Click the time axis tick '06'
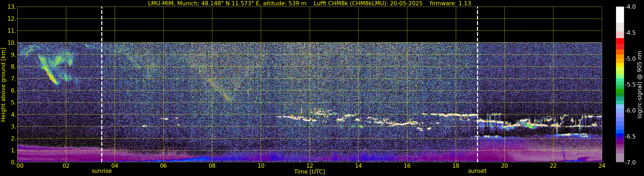This screenshot has height=176, width=644. [x=163, y=166]
